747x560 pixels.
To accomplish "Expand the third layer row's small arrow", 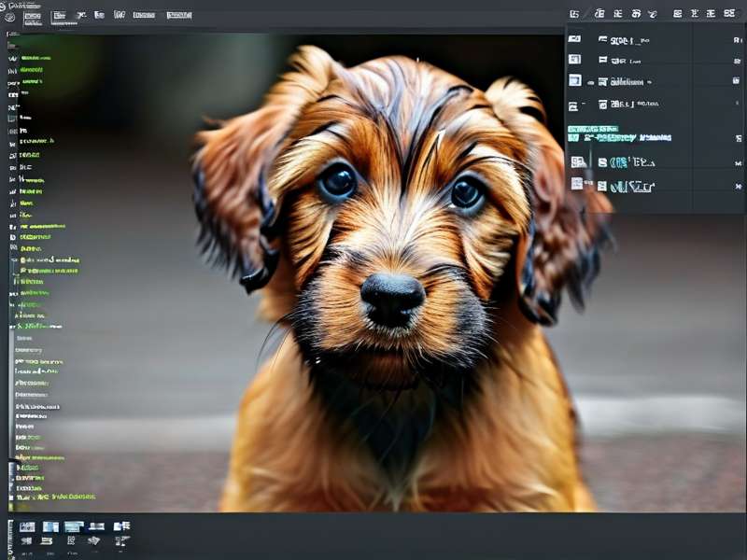I will pos(590,82).
